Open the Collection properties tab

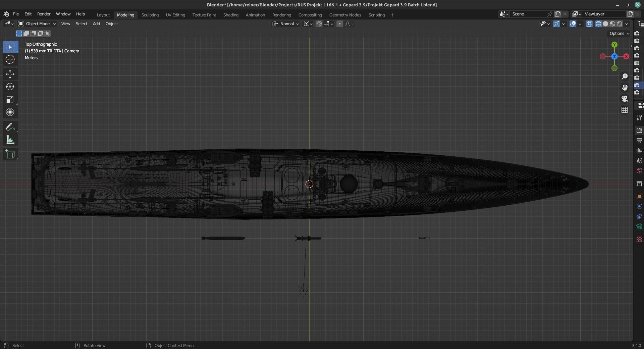(639, 184)
